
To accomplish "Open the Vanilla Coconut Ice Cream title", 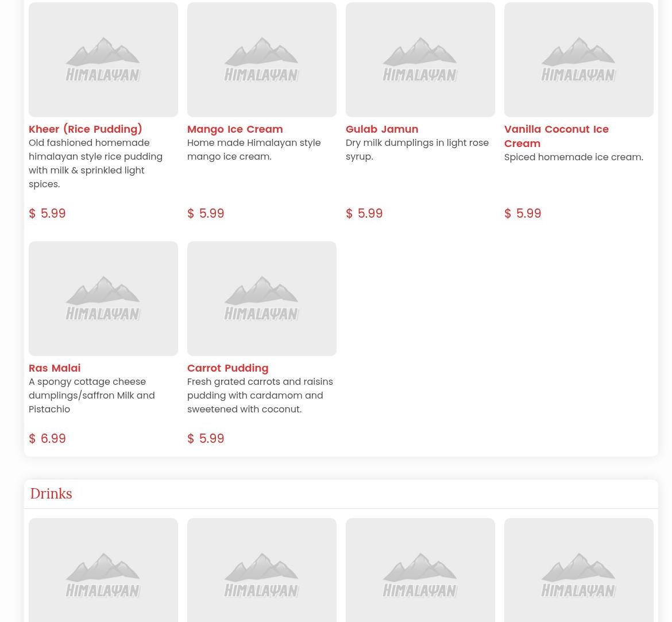I will point(556,136).
